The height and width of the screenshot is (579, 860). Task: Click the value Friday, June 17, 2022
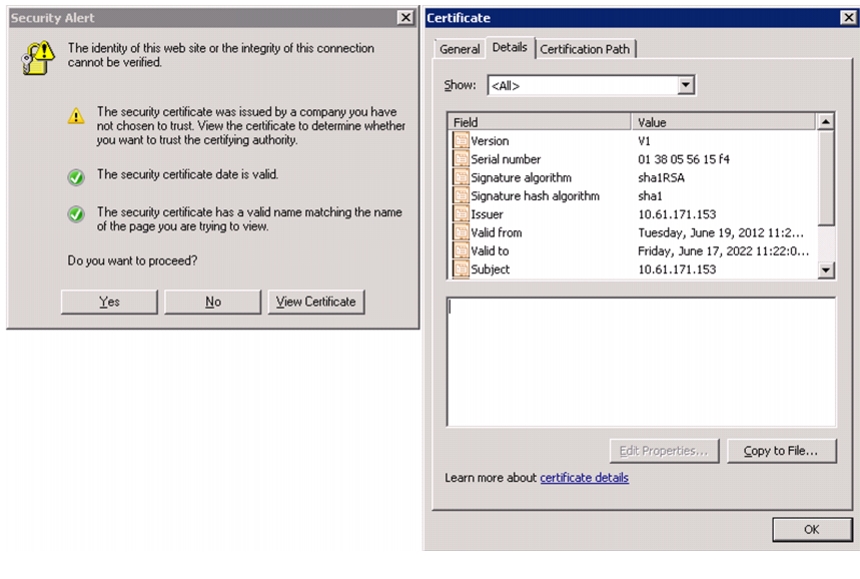tap(723, 251)
